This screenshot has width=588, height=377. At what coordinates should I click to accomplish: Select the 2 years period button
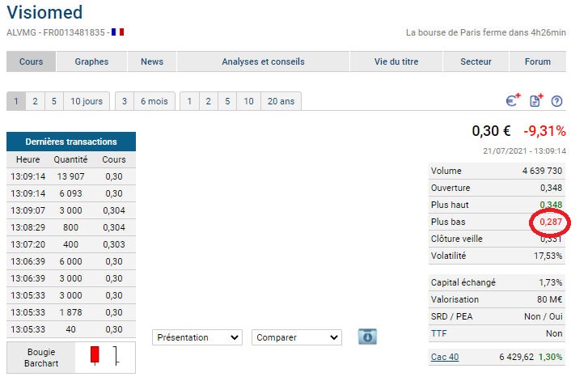tap(209, 101)
